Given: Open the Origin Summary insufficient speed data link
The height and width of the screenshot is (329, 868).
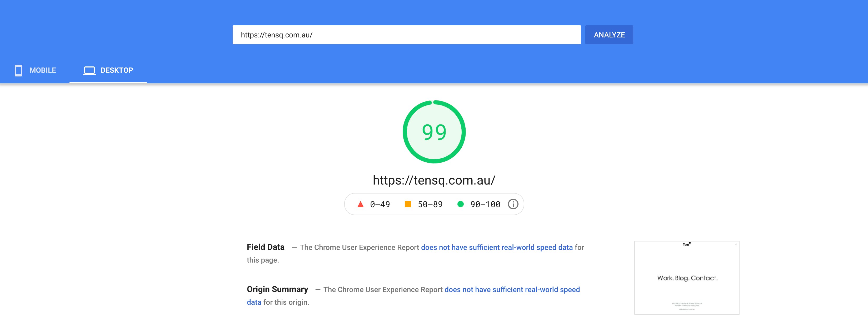Looking at the screenshot, I should coord(512,289).
